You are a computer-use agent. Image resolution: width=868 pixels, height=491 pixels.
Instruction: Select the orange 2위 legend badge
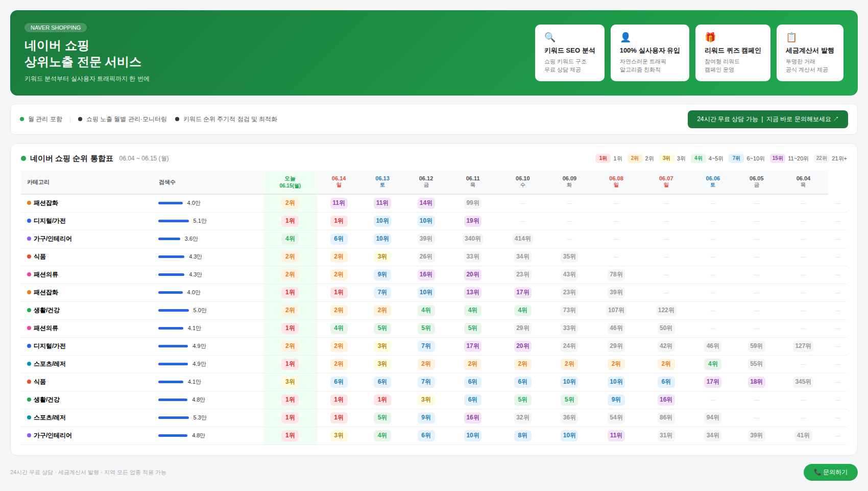coord(635,158)
